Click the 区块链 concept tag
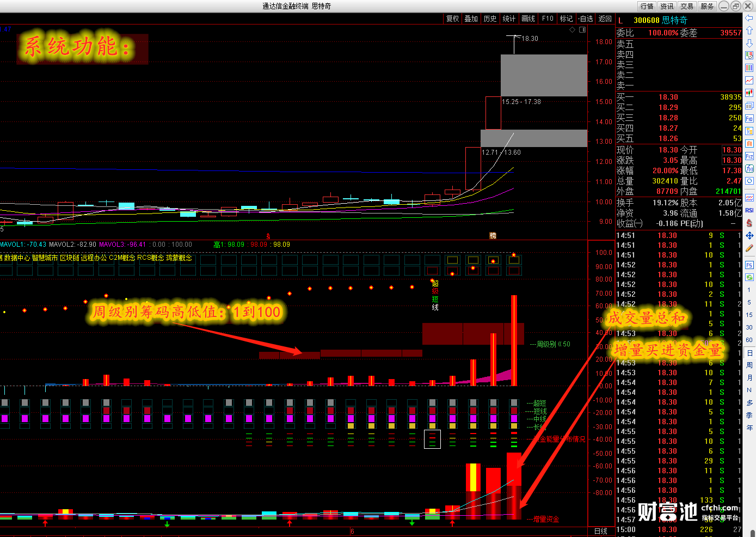The image size is (756, 537). pos(69,258)
